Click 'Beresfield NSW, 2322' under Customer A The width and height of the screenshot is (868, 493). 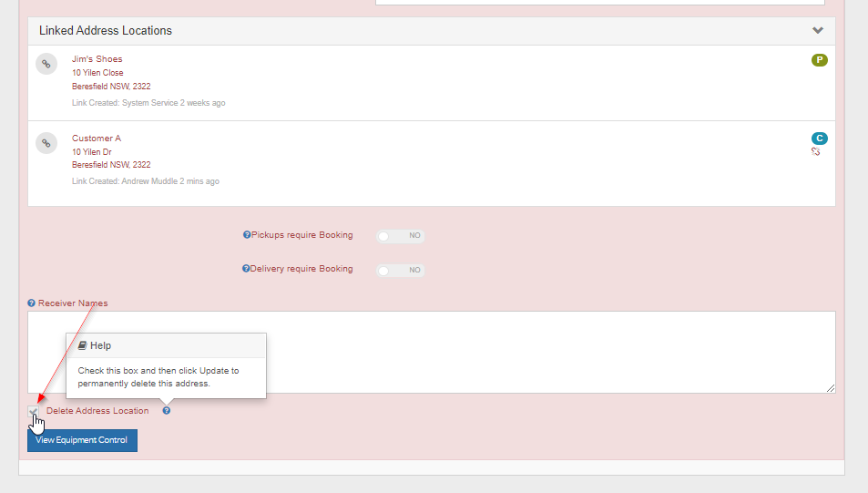pos(111,165)
